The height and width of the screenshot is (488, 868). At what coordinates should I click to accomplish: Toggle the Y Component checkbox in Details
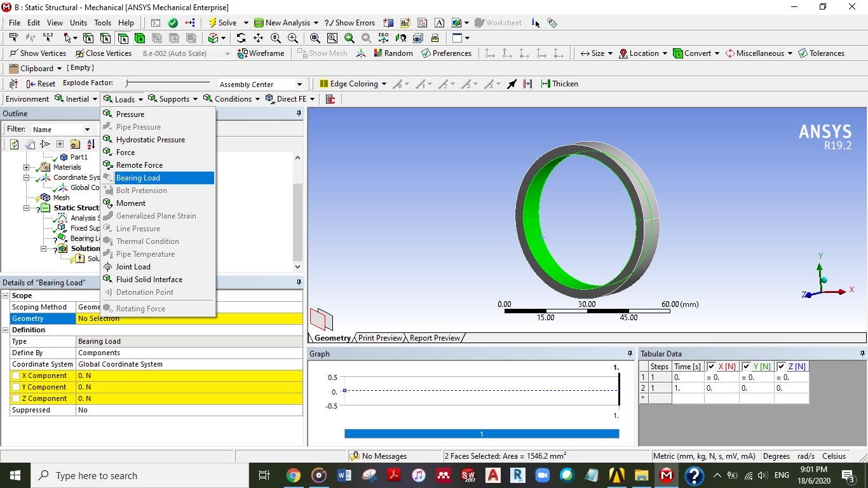coord(16,387)
